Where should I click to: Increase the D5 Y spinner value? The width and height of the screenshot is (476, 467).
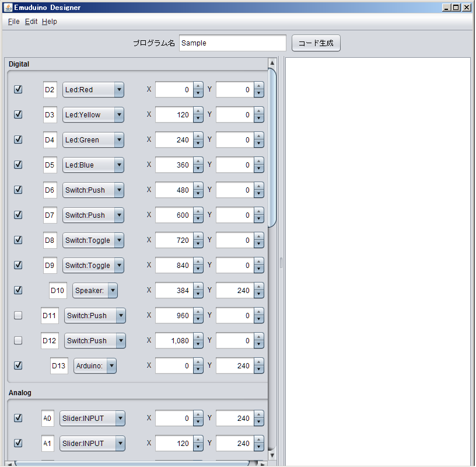(259, 161)
